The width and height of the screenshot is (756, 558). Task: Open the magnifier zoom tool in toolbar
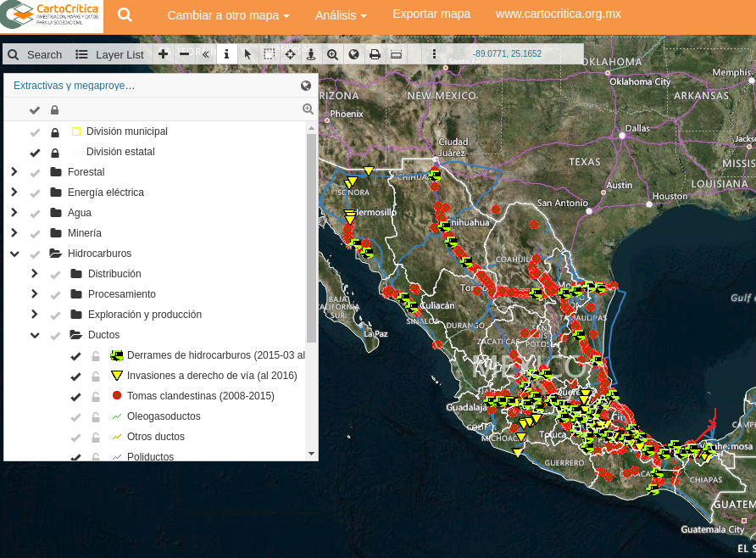[x=332, y=54]
